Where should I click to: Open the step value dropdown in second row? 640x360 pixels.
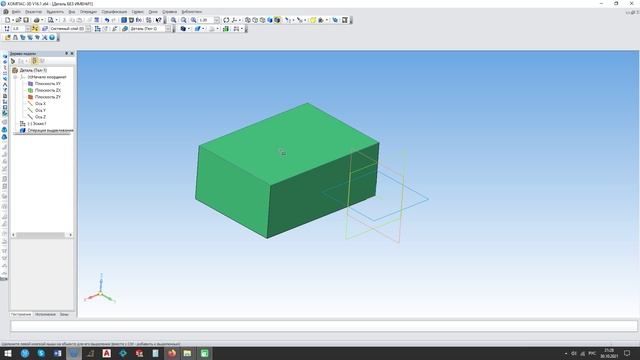pyautogui.click(x=28, y=29)
